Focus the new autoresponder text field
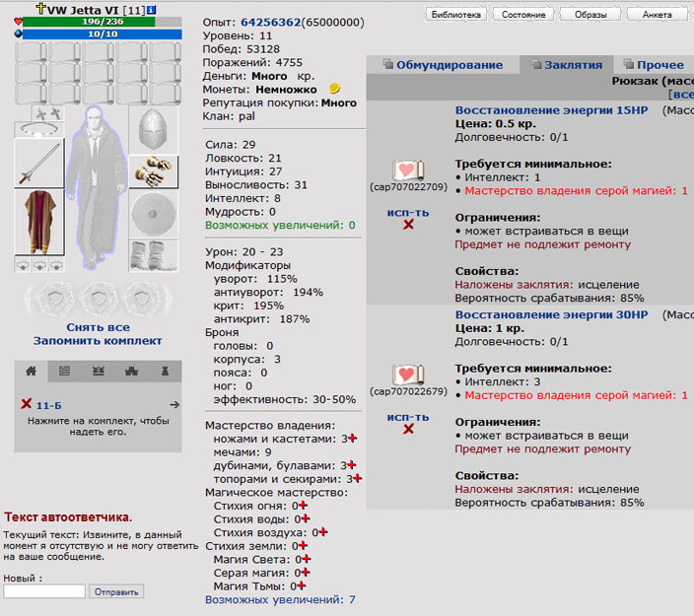Screen dimensions: 694x616 click(x=44, y=591)
